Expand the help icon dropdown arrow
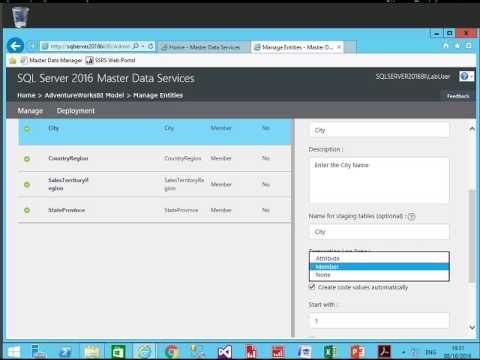 point(471,77)
